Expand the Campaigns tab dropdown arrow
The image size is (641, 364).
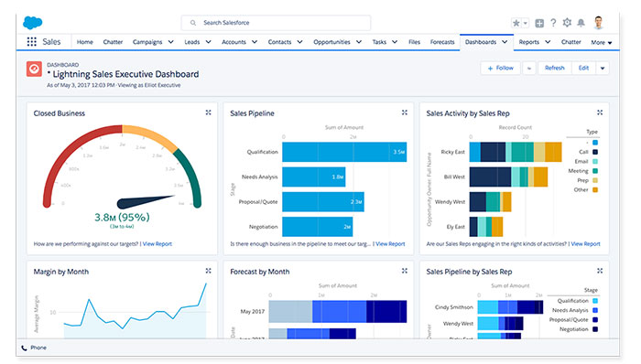(x=171, y=42)
